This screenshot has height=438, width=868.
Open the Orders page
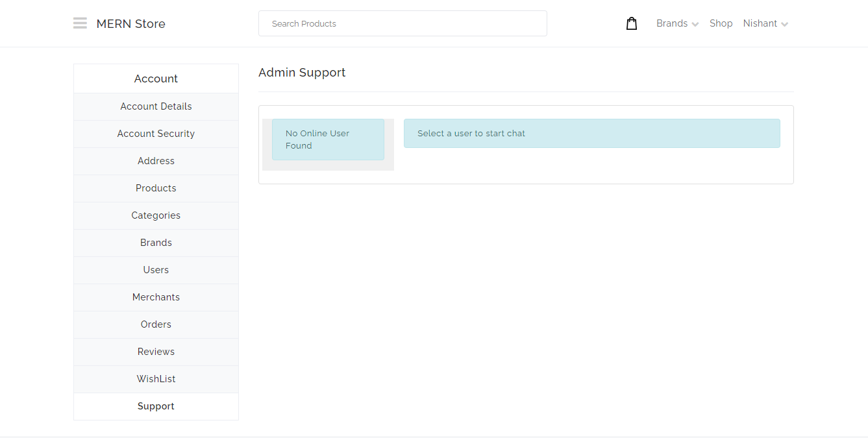point(156,324)
